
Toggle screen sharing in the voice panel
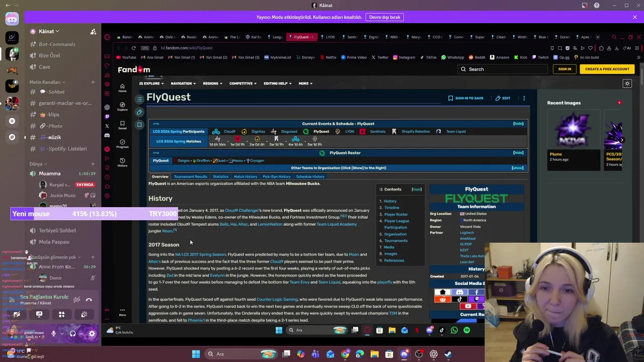point(39,314)
